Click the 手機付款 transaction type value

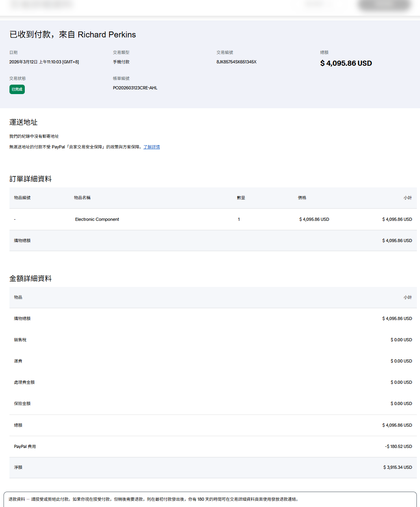pyautogui.click(x=121, y=62)
